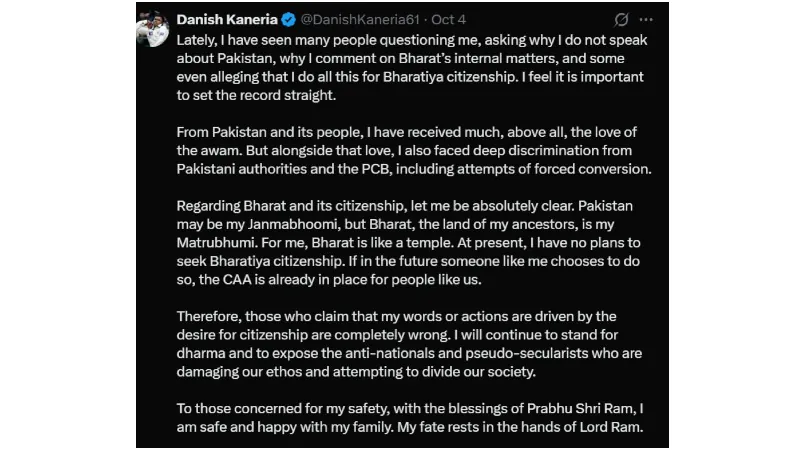The height and width of the screenshot is (450, 800).
Task: Open the three-dot More options menu
Action: (x=648, y=19)
